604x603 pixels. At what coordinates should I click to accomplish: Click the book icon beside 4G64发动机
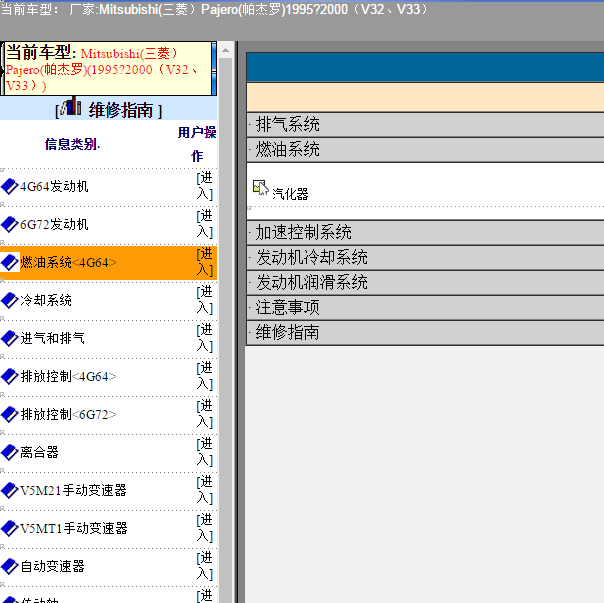pos(10,187)
